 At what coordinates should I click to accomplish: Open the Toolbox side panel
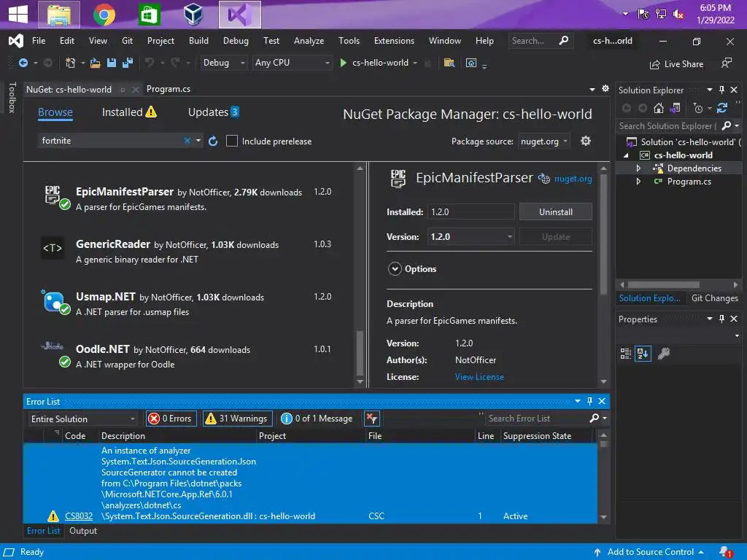(12, 97)
